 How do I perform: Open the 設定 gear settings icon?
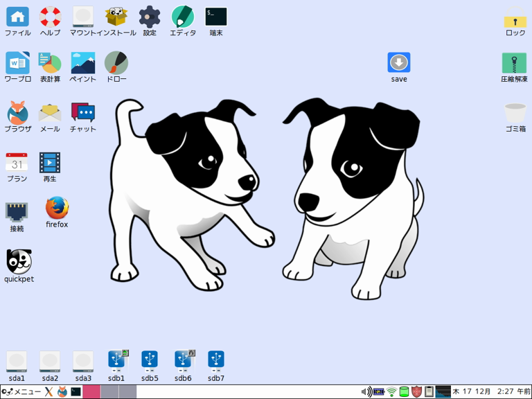(150, 17)
